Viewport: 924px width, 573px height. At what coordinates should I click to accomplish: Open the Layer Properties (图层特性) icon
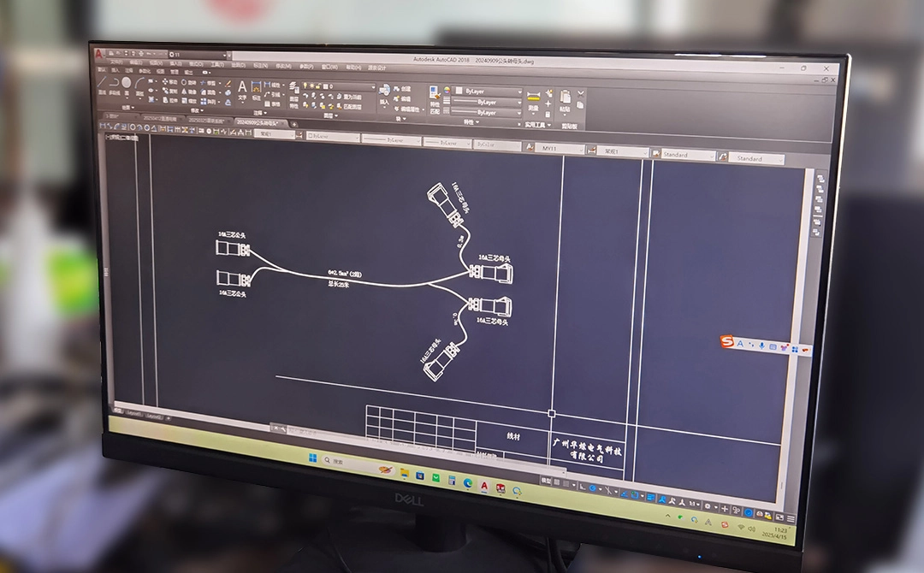pyautogui.click(x=293, y=86)
